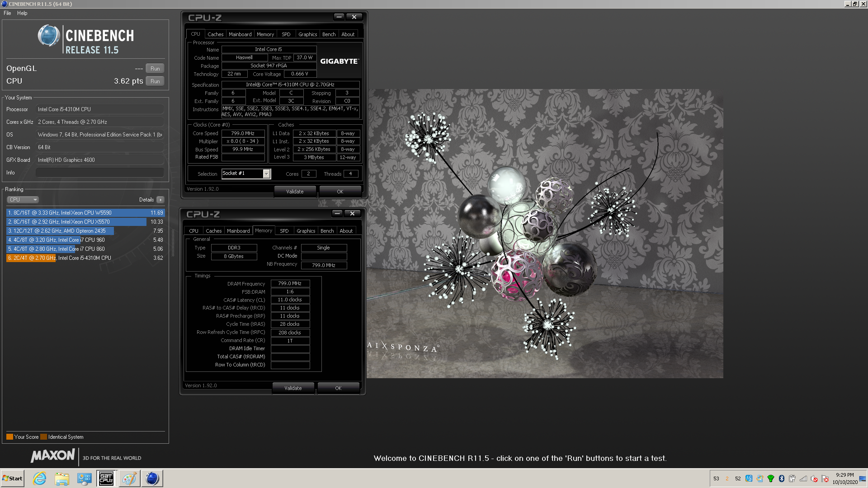Click the Windows Update tray icon

point(760,479)
